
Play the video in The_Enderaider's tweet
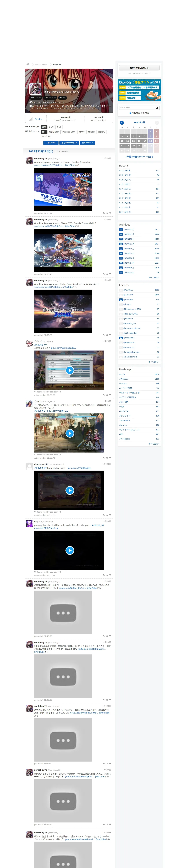[70, 550]
